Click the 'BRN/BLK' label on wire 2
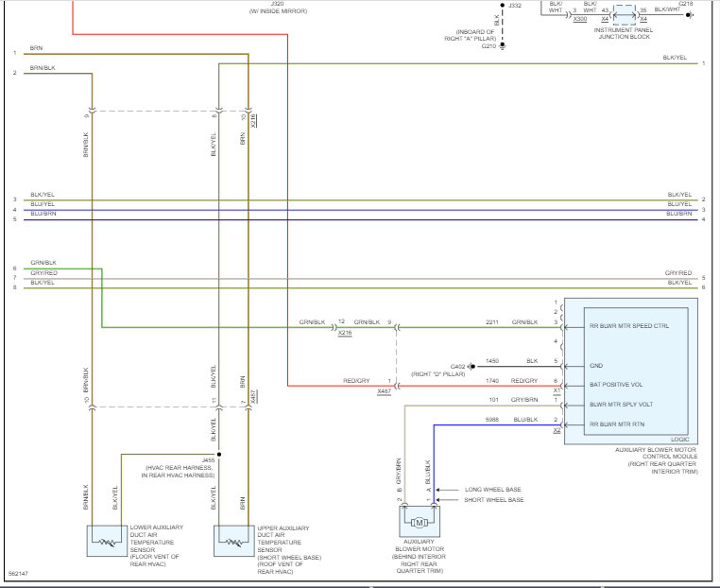720x588 pixels. [43, 67]
